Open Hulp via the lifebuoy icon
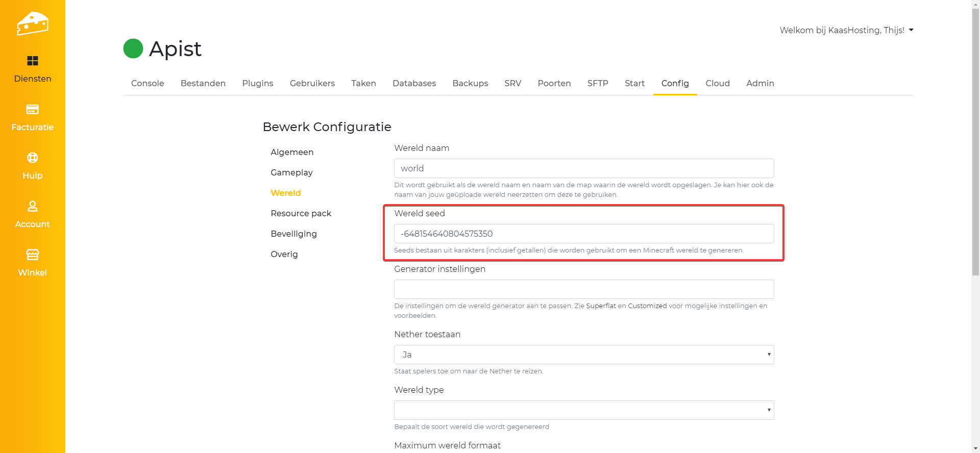 [32, 158]
